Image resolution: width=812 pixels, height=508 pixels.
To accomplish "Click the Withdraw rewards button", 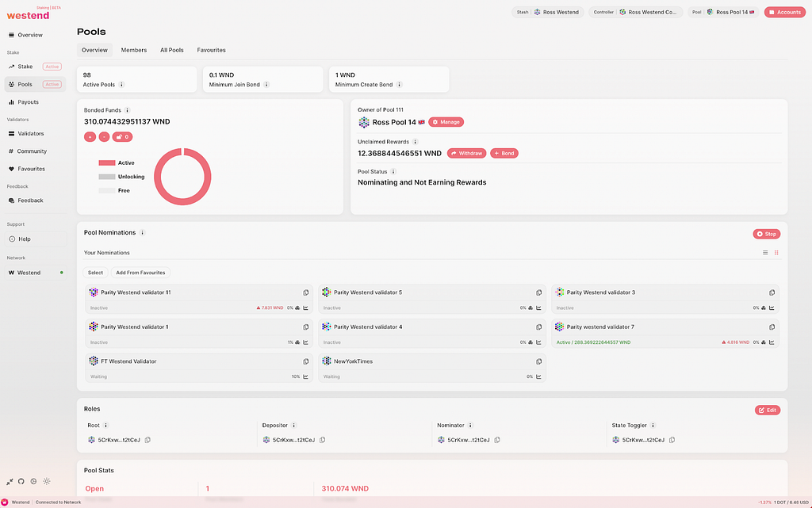I will coord(466,153).
